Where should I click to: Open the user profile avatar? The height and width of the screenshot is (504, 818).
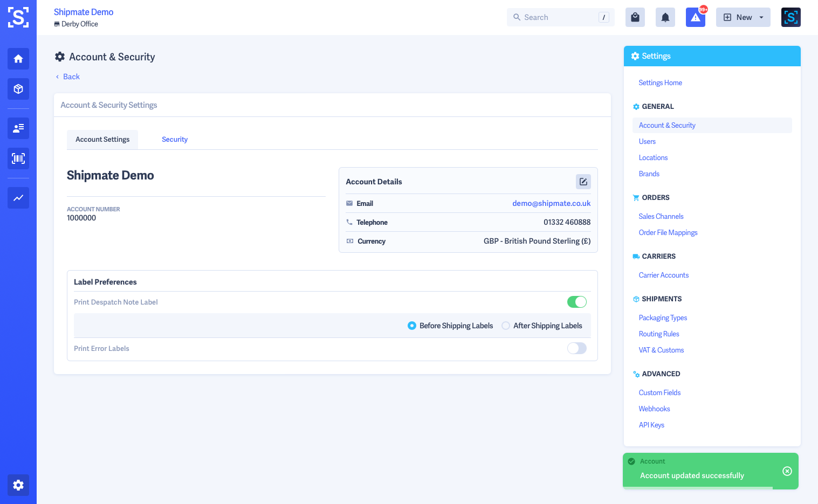click(x=791, y=17)
